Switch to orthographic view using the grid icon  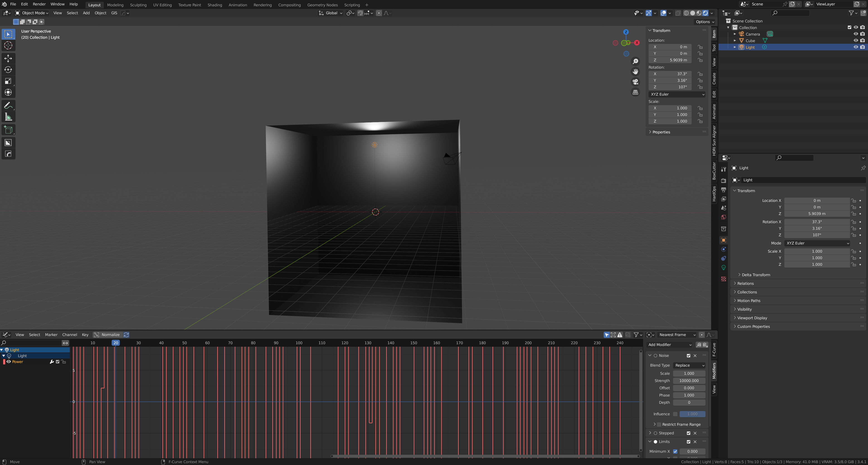coord(635,92)
